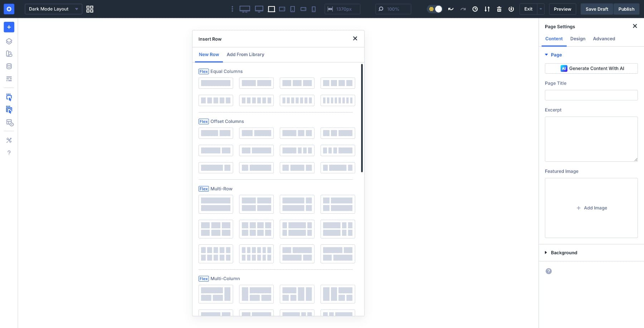Click the undo arrow in top toolbar
Image resolution: width=644 pixels, height=328 pixels.
pyautogui.click(x=451, y=9)
